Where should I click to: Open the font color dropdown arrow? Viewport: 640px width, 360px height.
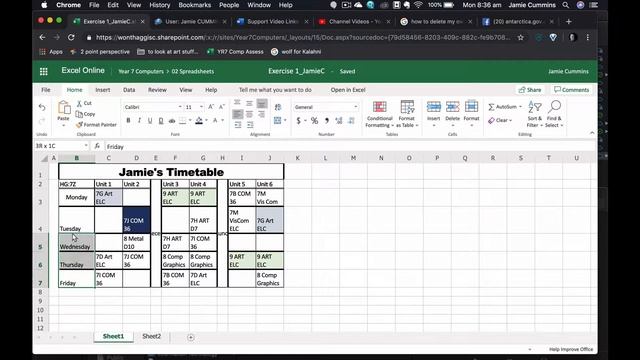(x=222, y=120)
